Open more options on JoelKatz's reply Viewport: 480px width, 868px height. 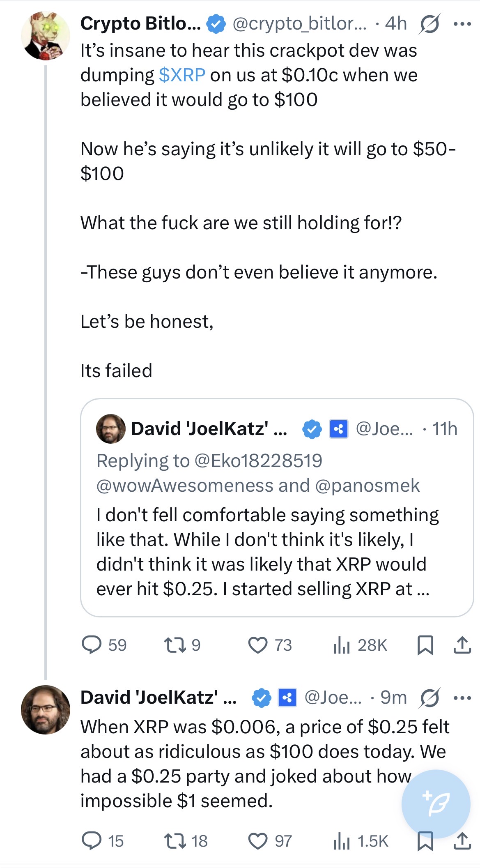[462, 698]
